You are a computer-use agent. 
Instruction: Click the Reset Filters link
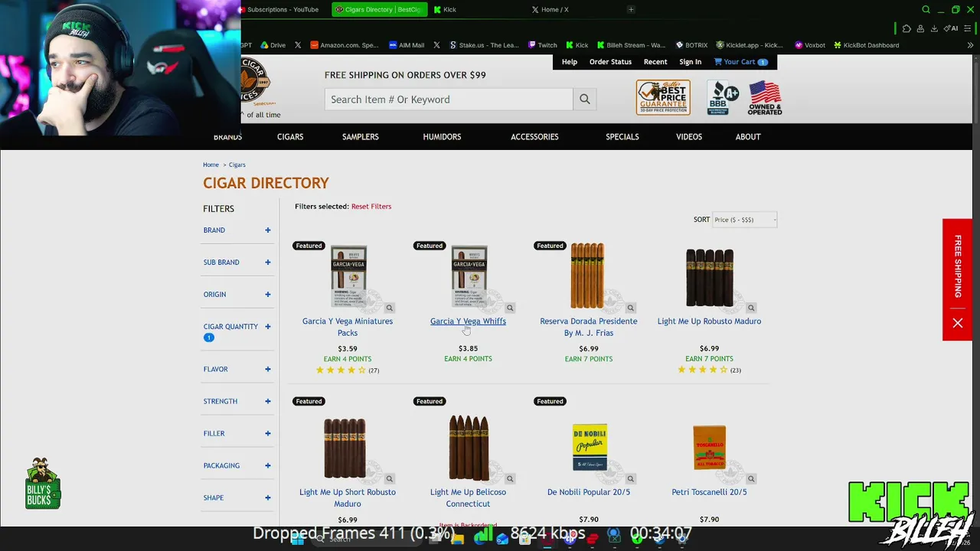pos(371,207)
